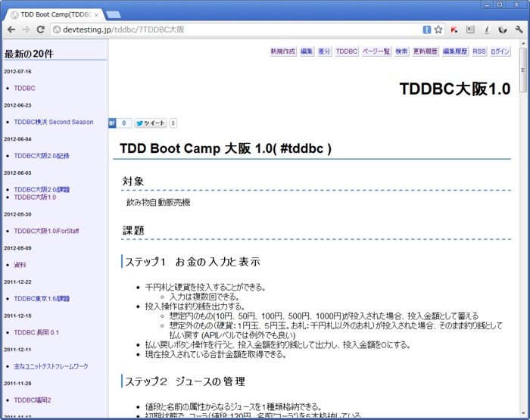The image size is (530, 420).
Task: Click the 新規作成 menu link
Action: pos(283,51)
